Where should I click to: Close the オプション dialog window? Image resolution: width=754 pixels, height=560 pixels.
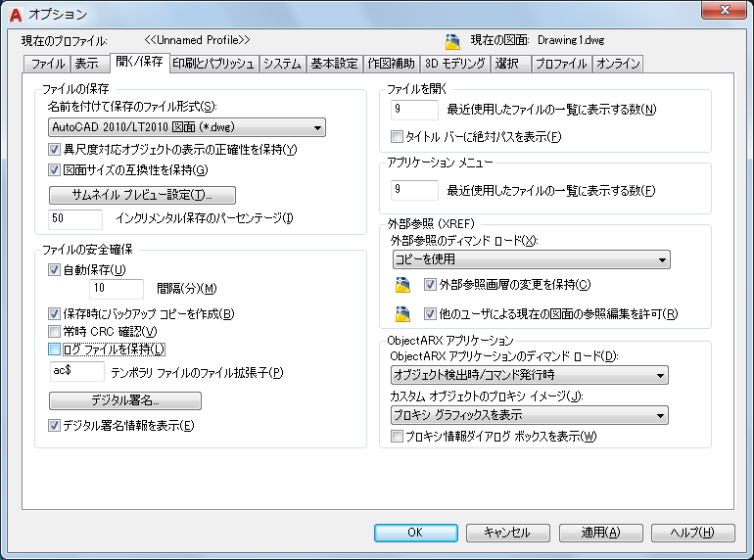(725, 10)
